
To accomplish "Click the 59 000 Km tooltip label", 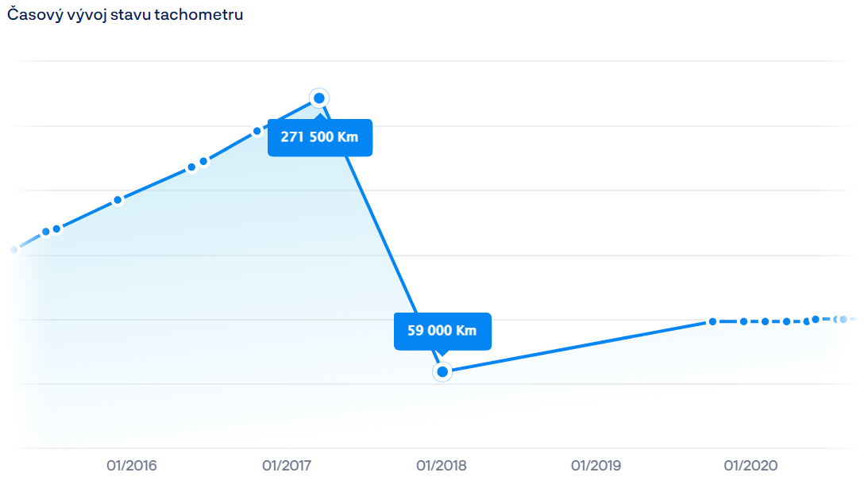I will [442, 331].
